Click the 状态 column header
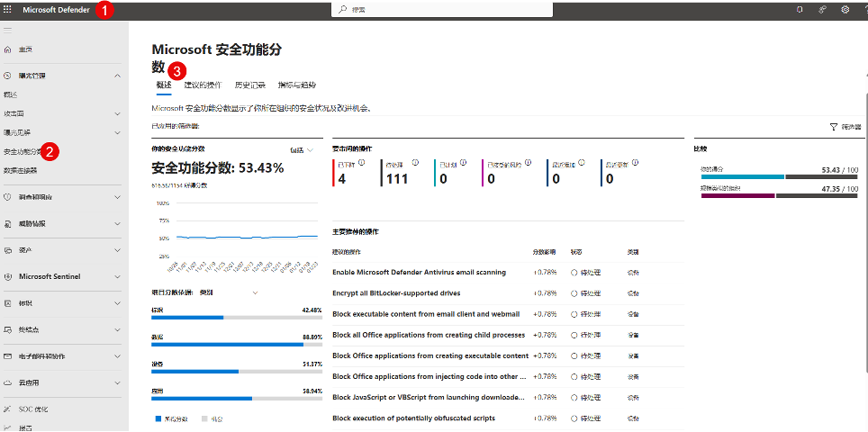 (575, 252)
